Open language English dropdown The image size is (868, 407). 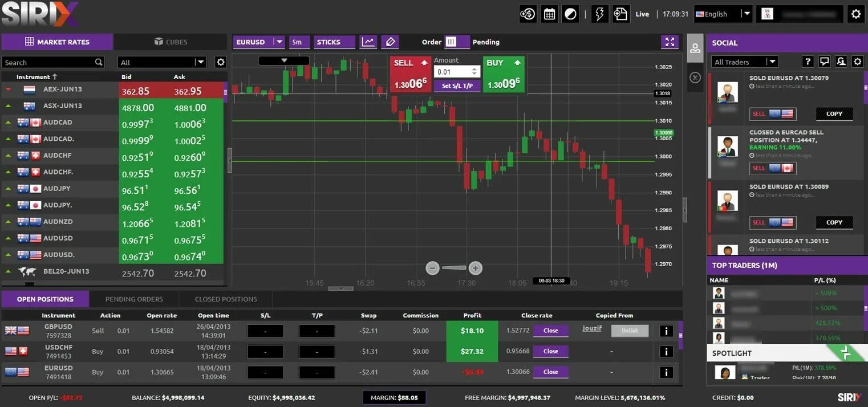pos(723,14)
